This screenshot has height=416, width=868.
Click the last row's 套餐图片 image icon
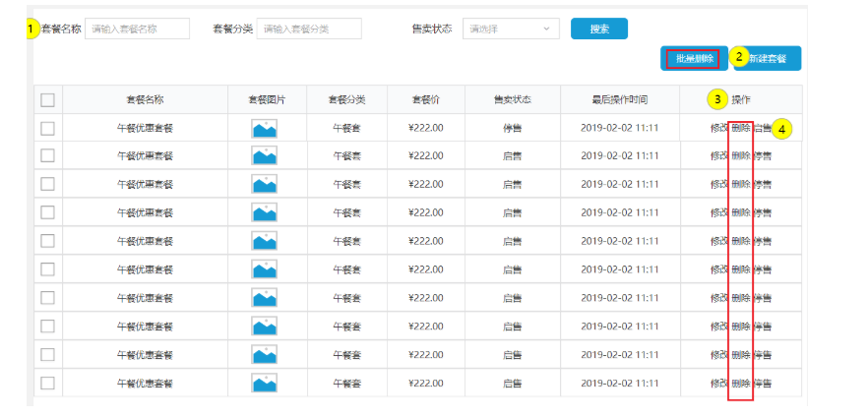click(x=264, y=384)
